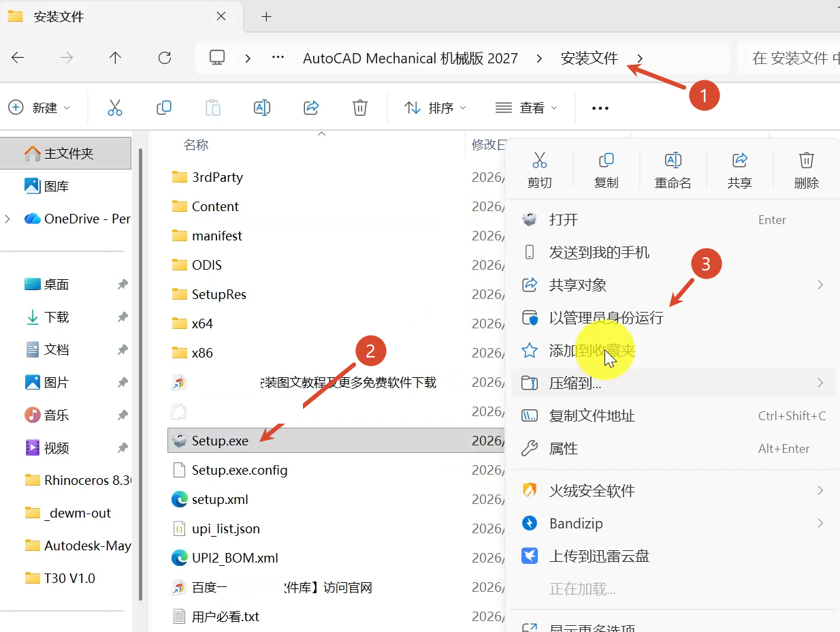Choose 以管理员身份运行 from context menu
Viewport: 840px width, 632px height.
673,318
